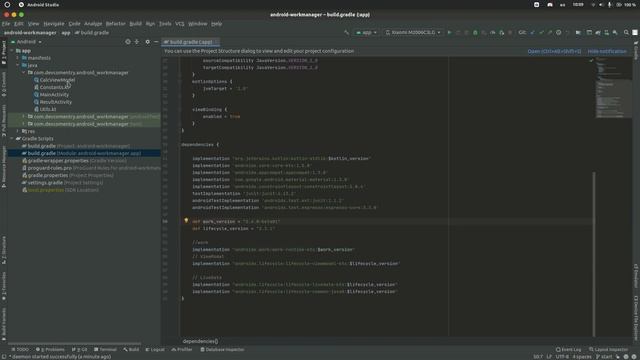Screen dimensions: 640x360
Task: Open Resource Manager side tab
Action: click(x=4, y=167)
